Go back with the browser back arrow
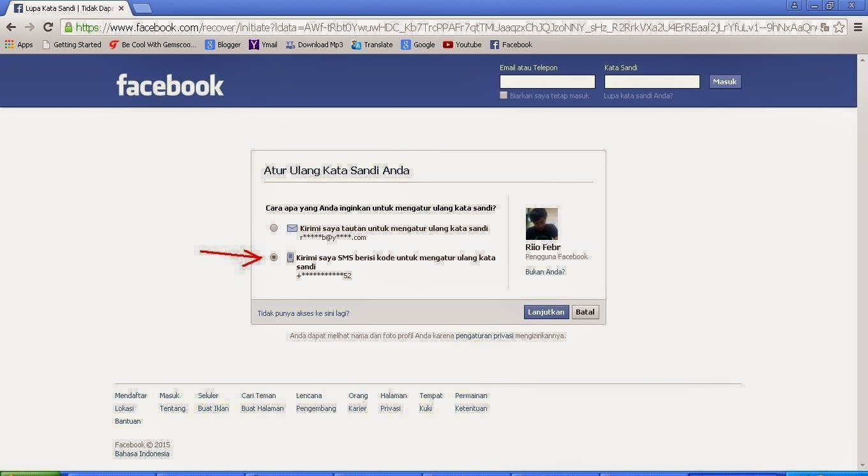This screenshot has width=868, height=476. pos(11,27)
